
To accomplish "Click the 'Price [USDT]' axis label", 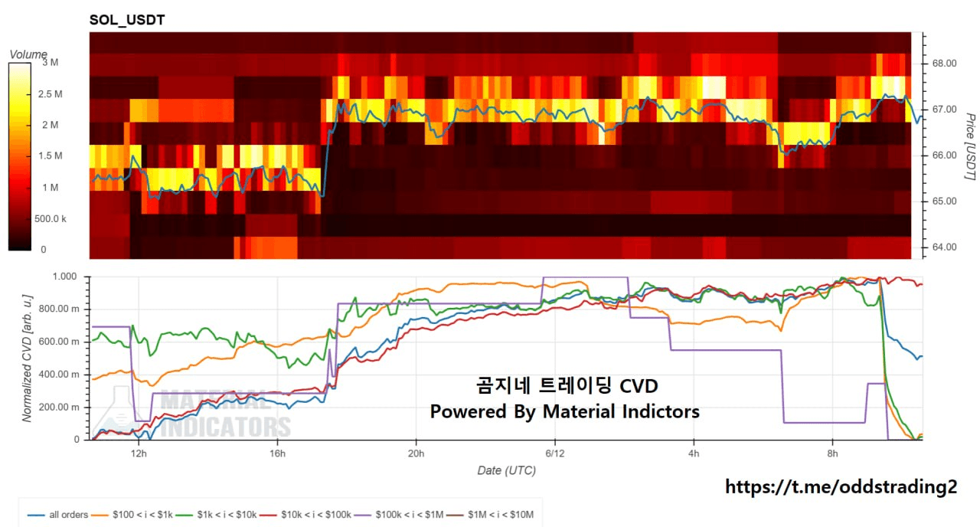I will [x=969, y=146].
